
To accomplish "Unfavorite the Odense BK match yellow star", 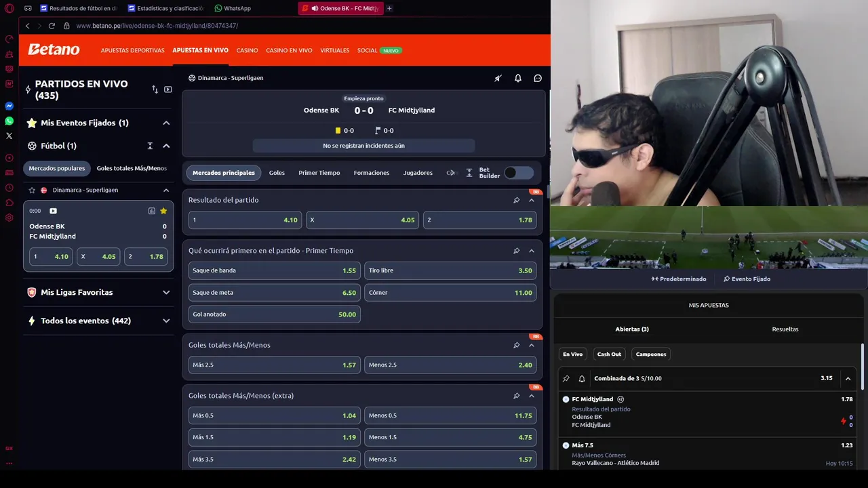I will coord(163,211).
